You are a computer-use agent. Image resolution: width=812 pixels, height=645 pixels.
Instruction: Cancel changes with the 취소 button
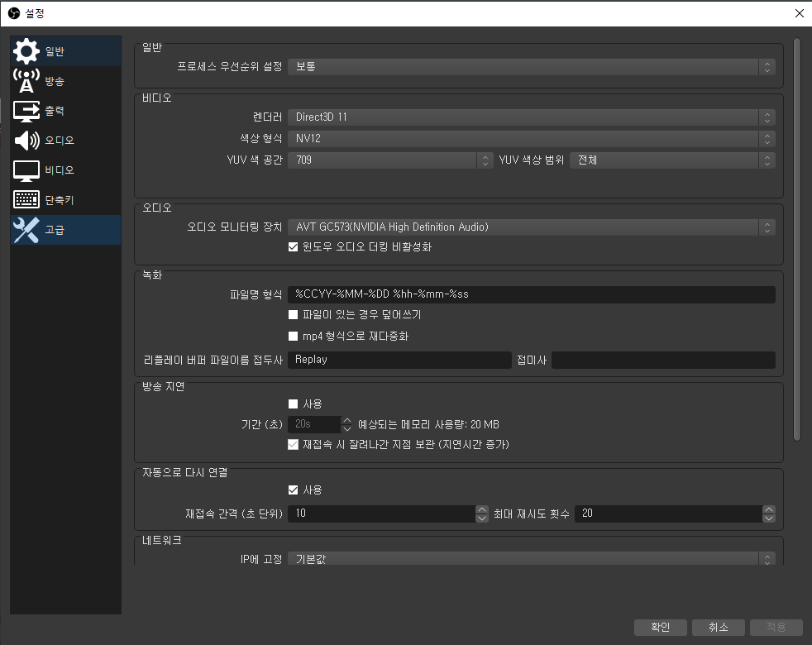[719, 628]
